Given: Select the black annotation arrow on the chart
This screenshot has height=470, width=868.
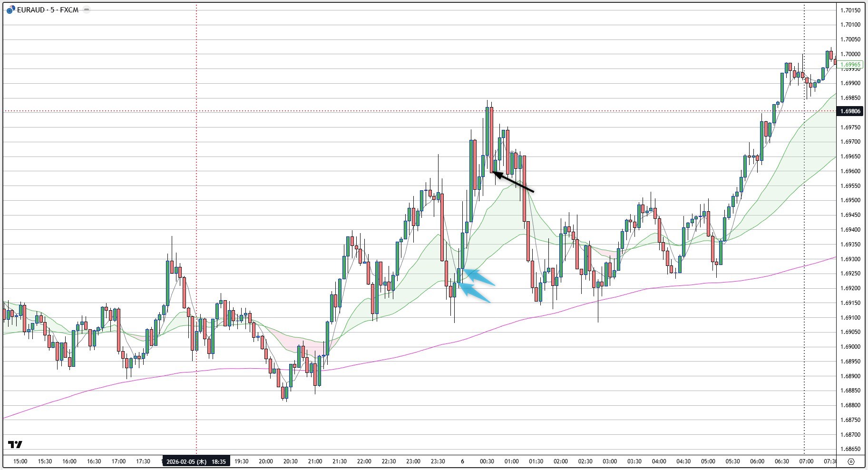Looking at the screenshot, I should coord(514,182).
